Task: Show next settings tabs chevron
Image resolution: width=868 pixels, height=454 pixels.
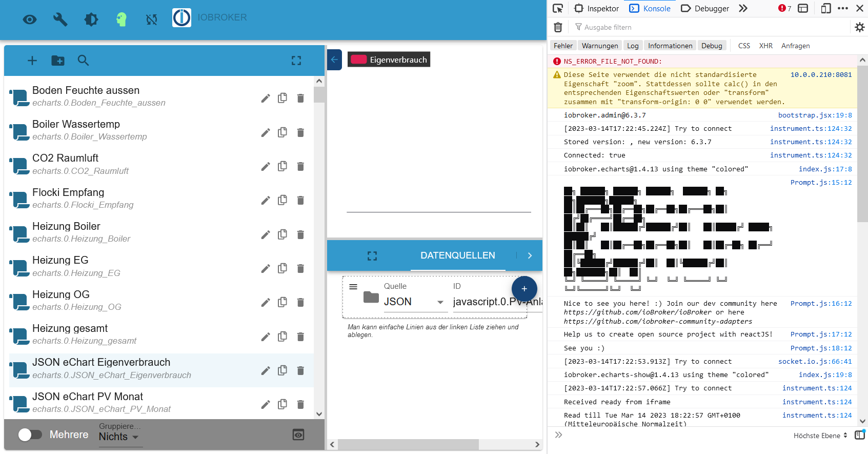Action: click(x=530, y=255)
